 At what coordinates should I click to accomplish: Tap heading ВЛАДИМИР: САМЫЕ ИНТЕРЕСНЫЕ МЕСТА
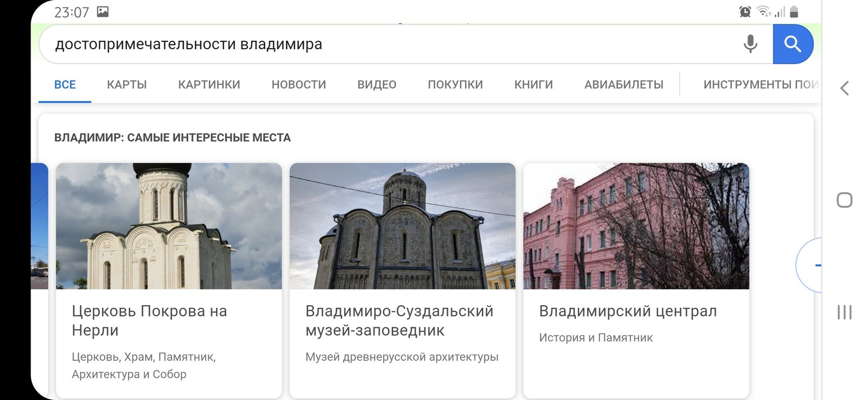[173, 138]
